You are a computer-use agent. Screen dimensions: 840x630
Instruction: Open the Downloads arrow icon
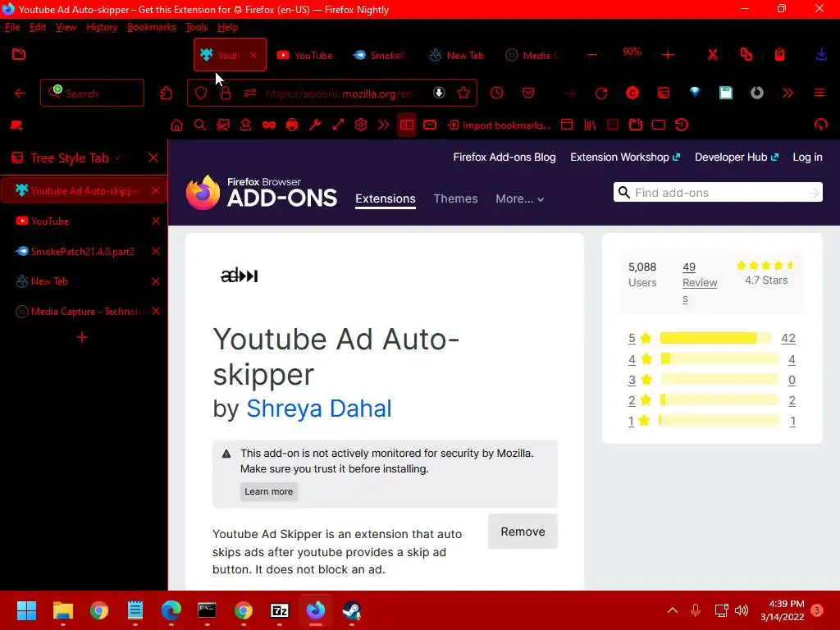(x=821, y=54)
